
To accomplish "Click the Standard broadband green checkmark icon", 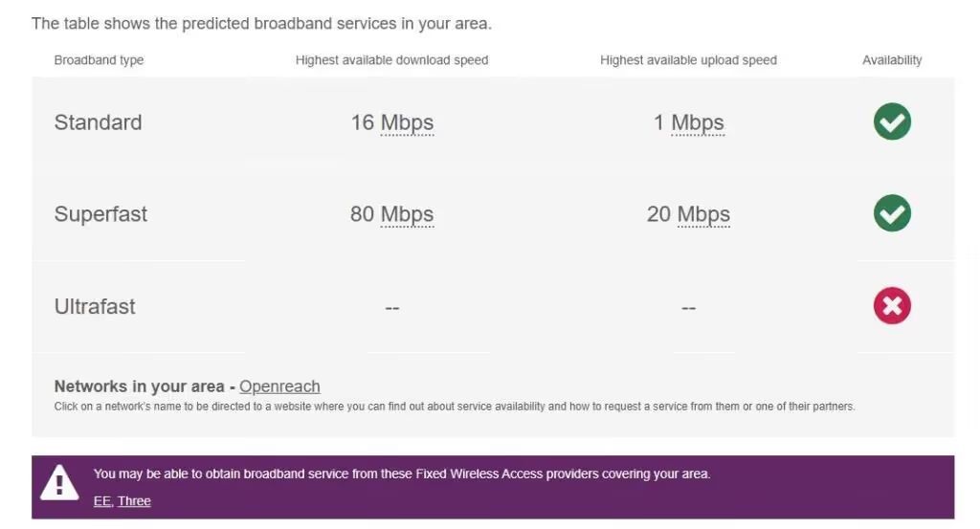I will [x=892, y=122].
